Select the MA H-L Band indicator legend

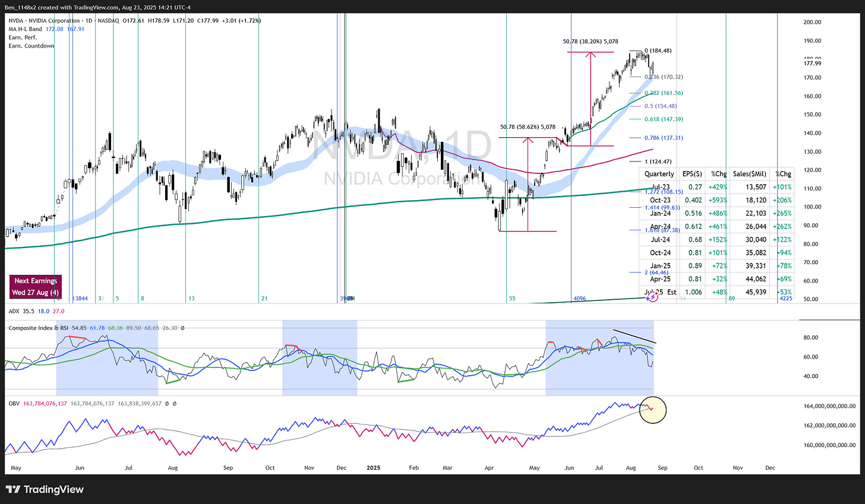click(25, 29)
